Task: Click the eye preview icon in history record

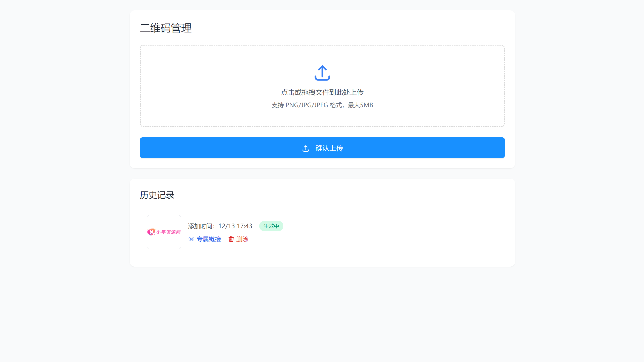Action: click(x=191, y=239)
